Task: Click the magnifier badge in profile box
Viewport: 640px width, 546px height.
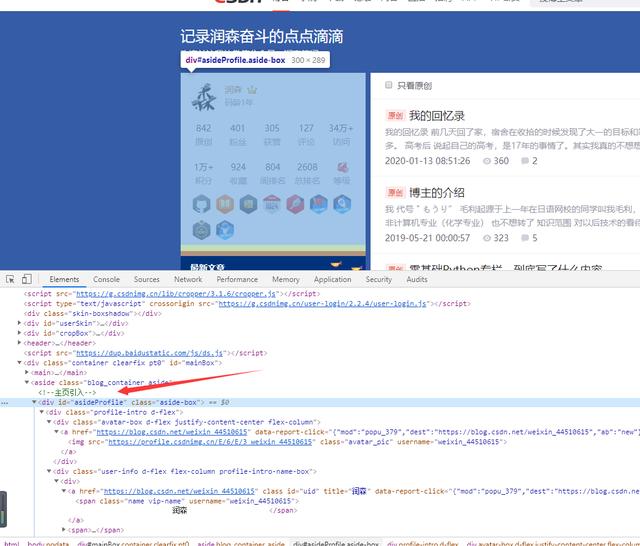Action: 342,204
